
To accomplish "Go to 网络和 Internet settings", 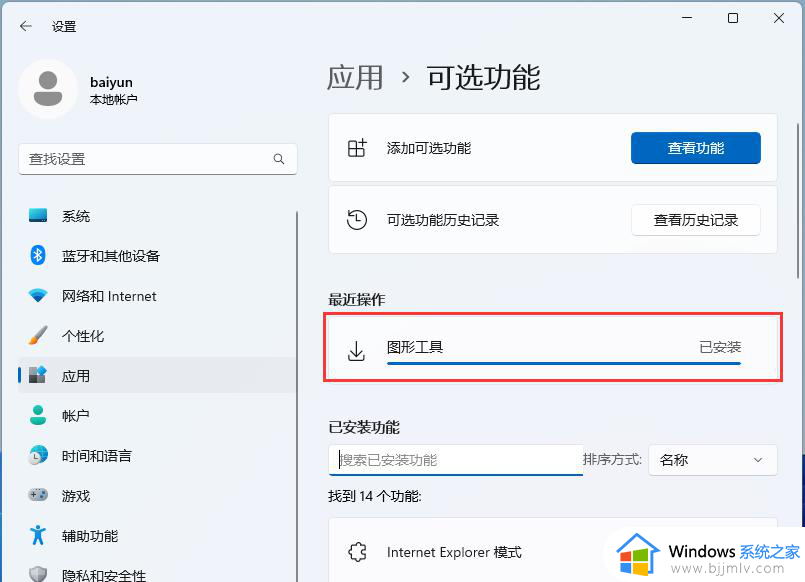I will tap(157, 295).
